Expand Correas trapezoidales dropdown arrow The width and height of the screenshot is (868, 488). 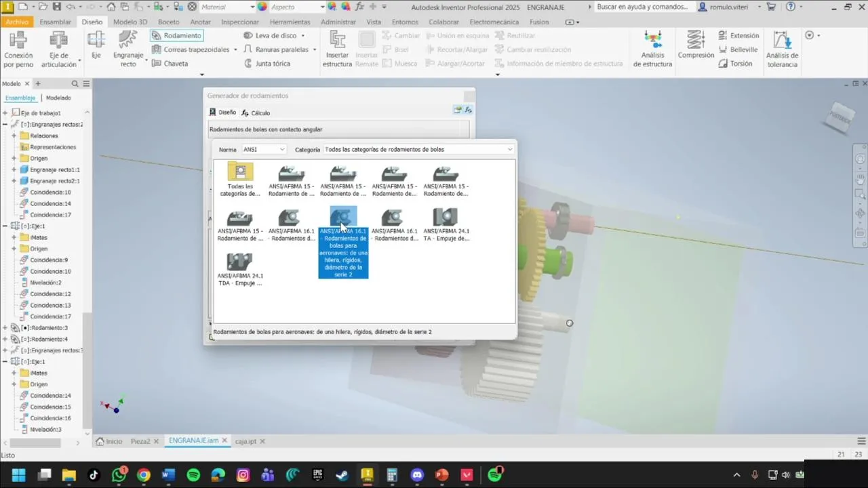coord(235,49)
